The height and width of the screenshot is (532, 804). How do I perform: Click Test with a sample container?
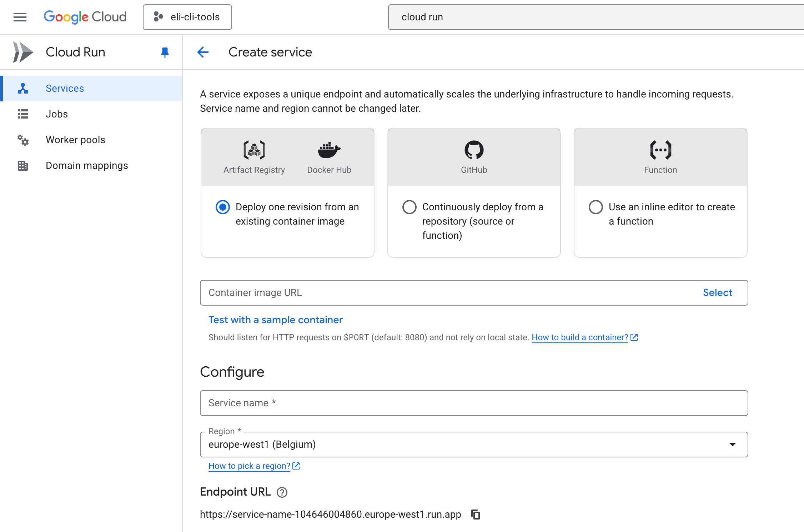(x=276, y=320)
